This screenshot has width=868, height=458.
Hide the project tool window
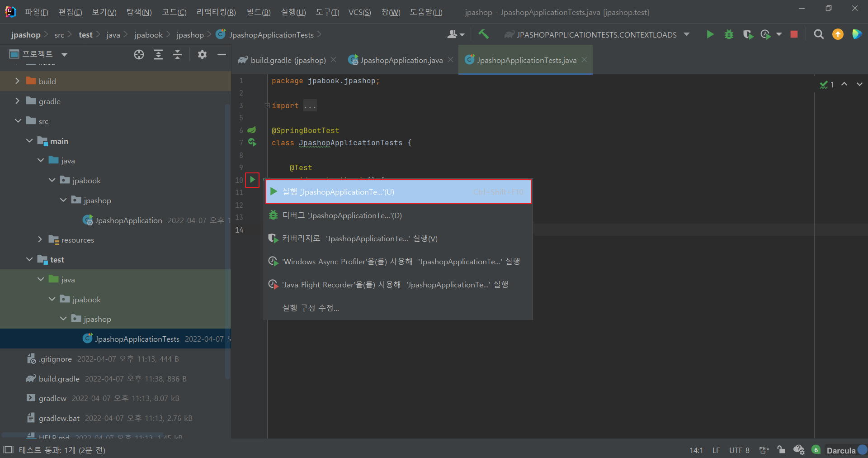point(222,55)
